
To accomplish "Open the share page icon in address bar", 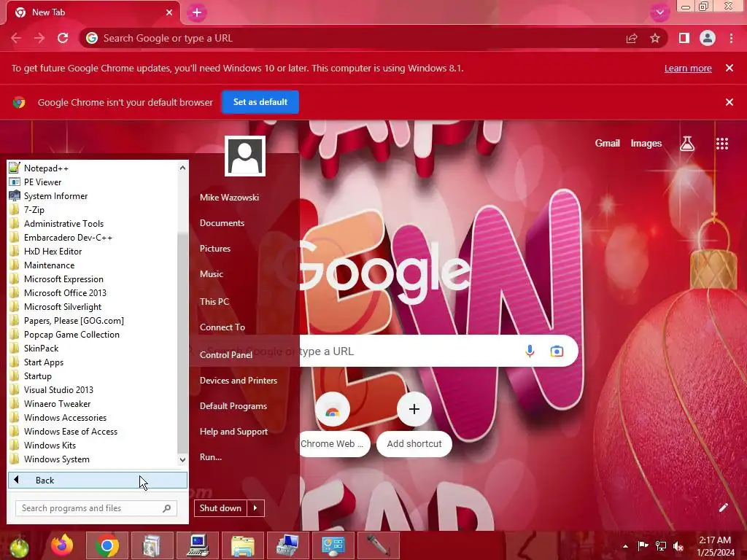I will click(x=632, y=38).
